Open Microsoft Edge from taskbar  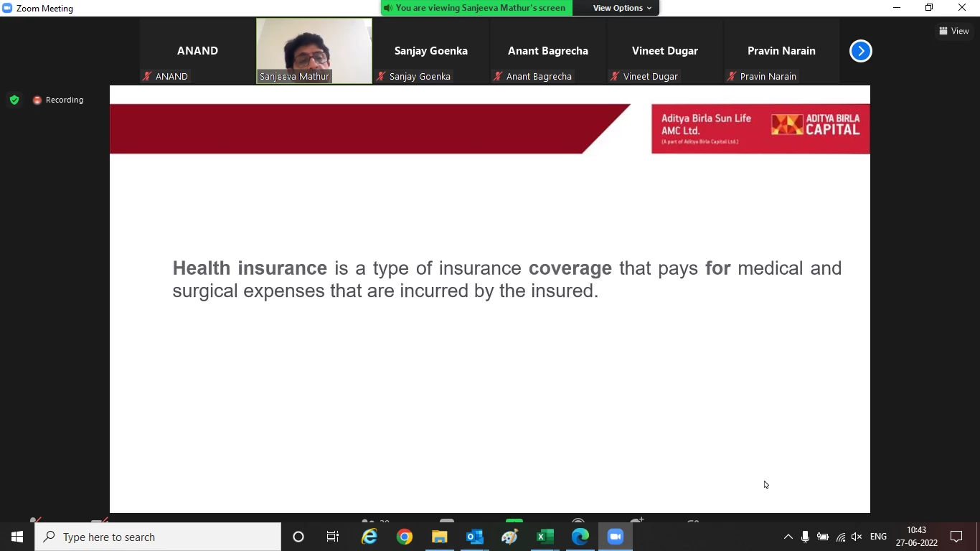click(580, 537)
